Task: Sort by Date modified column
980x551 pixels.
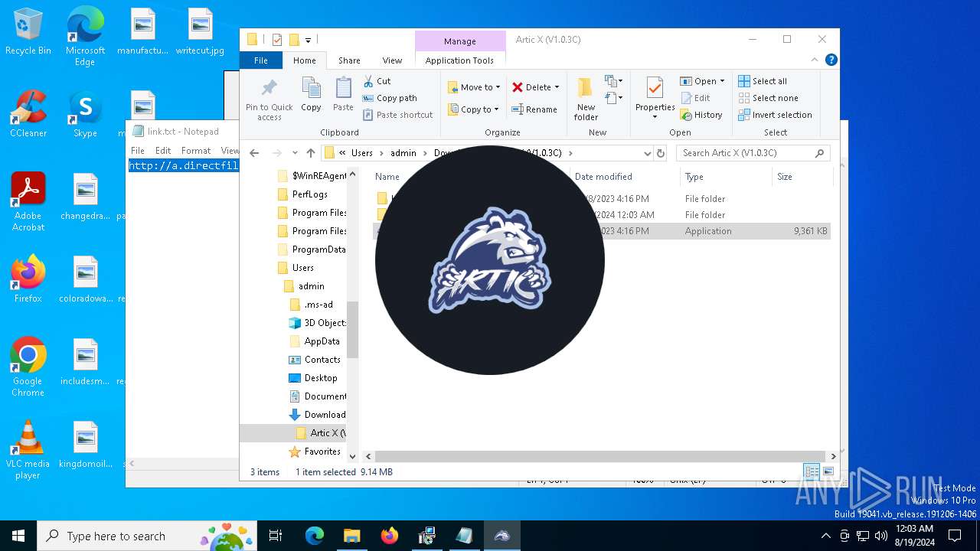Action: click(603, 177)
